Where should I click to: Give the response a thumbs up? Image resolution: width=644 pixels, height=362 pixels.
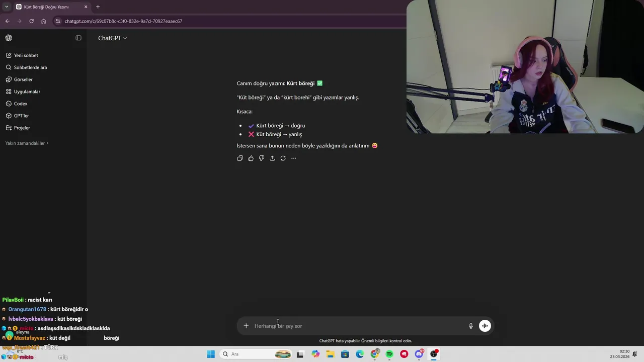click(251, 158)
